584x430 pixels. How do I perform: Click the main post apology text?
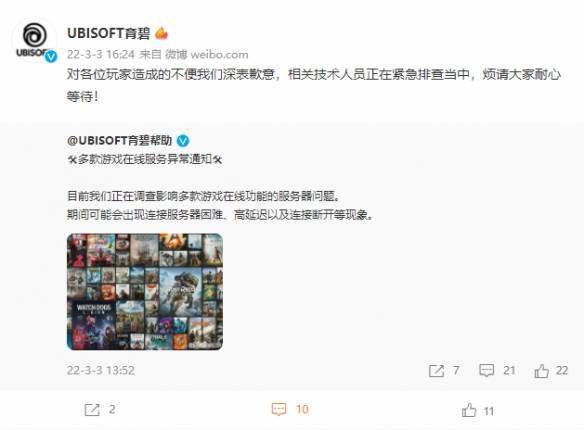click(314, 85)
